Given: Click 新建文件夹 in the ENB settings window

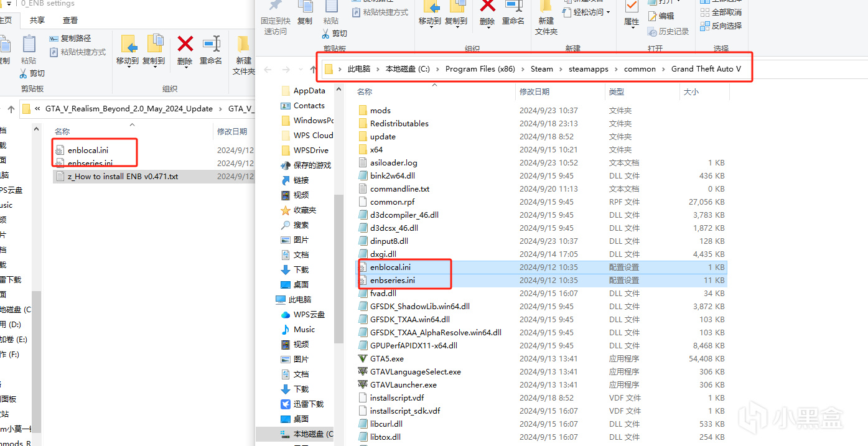Looking at the screenshot, I should [243, 55].
